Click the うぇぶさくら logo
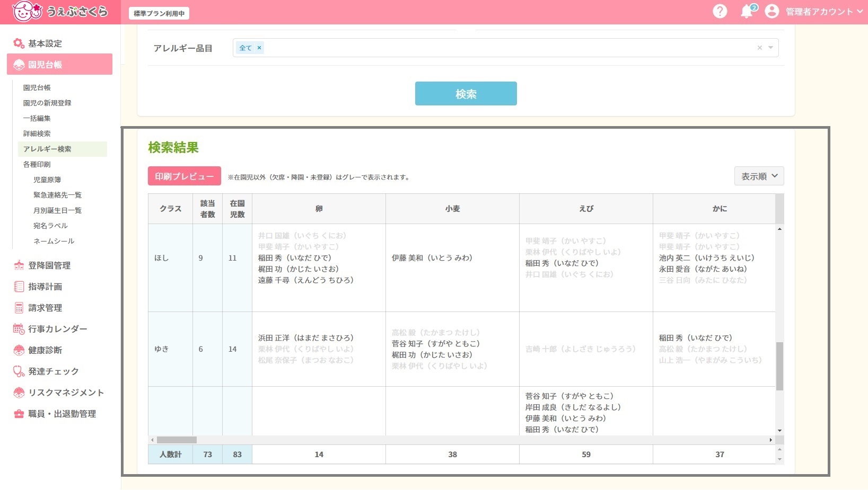Image resolution: width=868 pixels, height=490 pixels. 60,11
